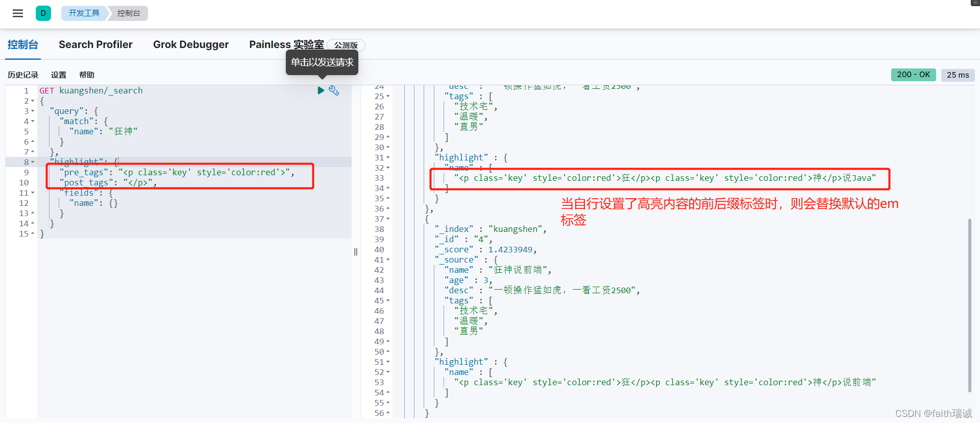Collapse response highlight at line 51

pos(388,362)
